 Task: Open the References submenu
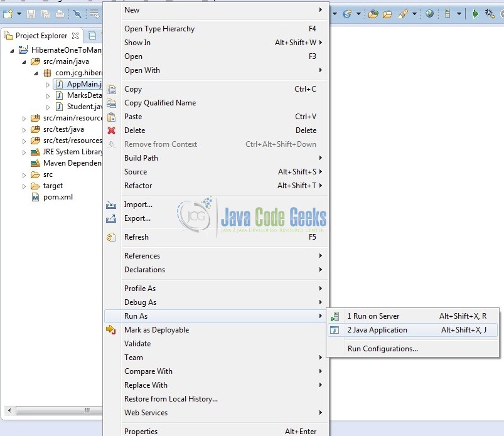pos(217,256)
